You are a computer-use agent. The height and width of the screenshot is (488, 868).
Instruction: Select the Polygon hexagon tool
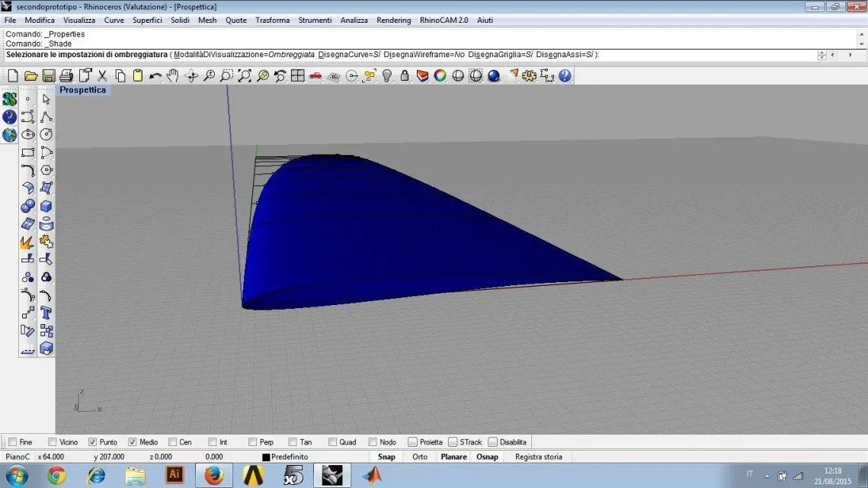pyautogui.click(x=46, y=170)
